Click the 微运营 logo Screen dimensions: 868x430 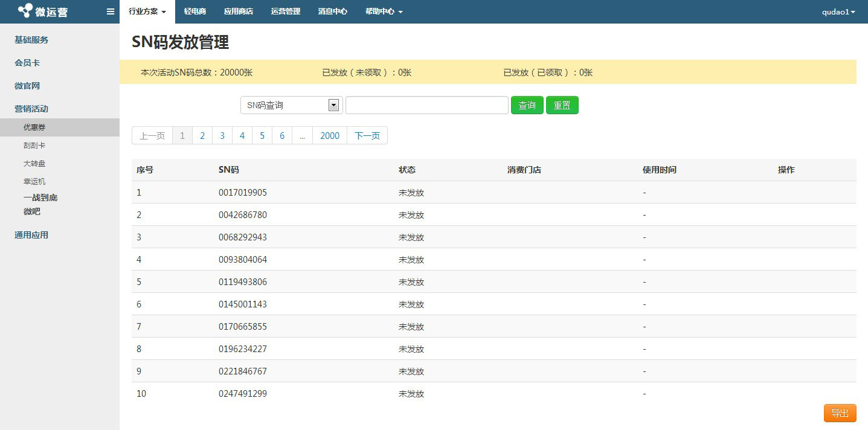[x=42, y=11]
